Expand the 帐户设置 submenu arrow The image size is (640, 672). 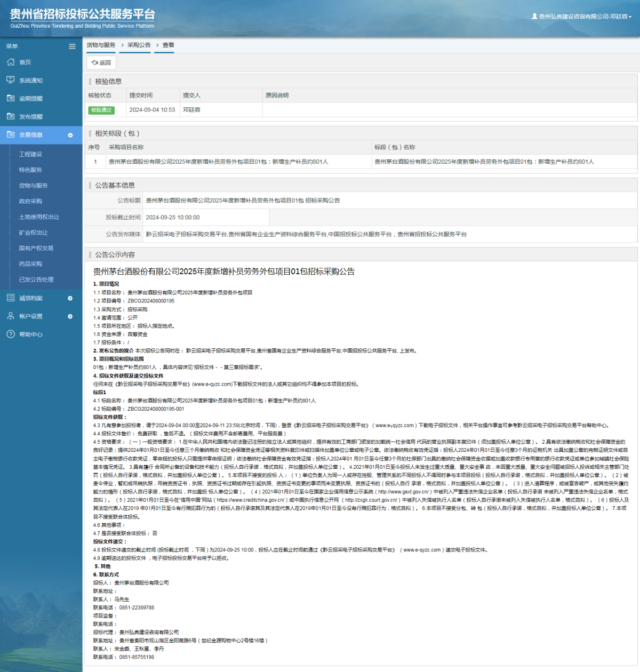[x=70, y=317]
